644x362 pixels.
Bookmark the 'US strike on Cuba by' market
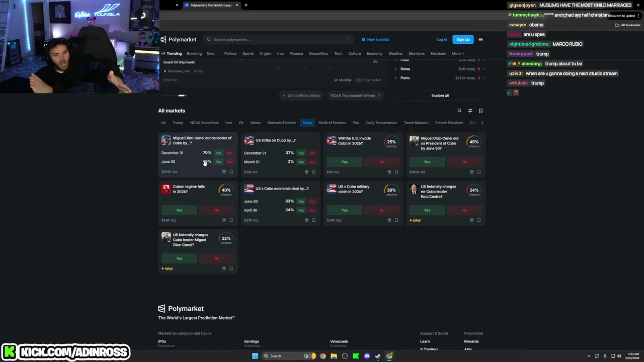coord(313,172)
